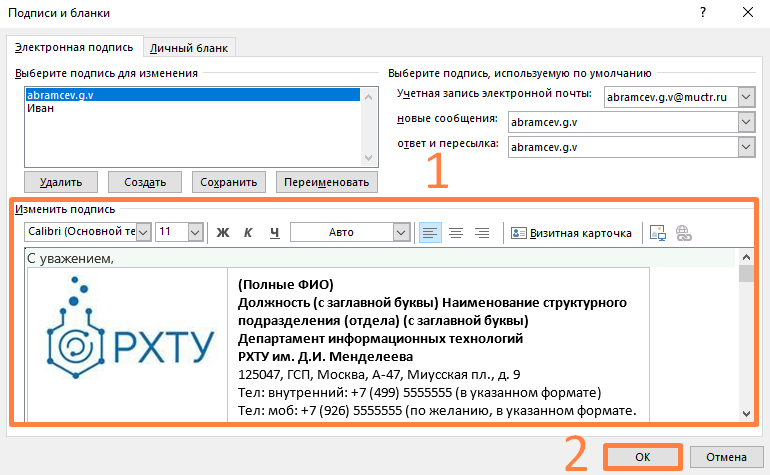This screenshot has width=770, height=475.
Task: Click the Тел: внутренний phone line
Action: point(419,392)
